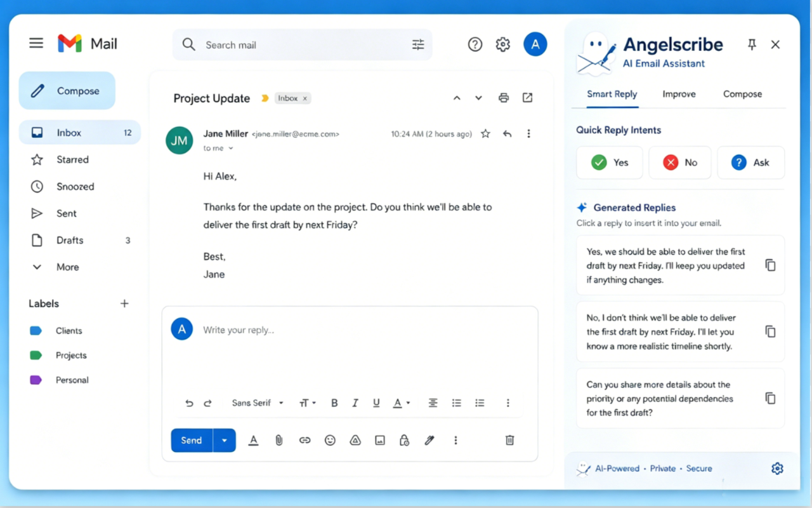
Task: Discard the draft with trash icon
Action: (509, 440)
